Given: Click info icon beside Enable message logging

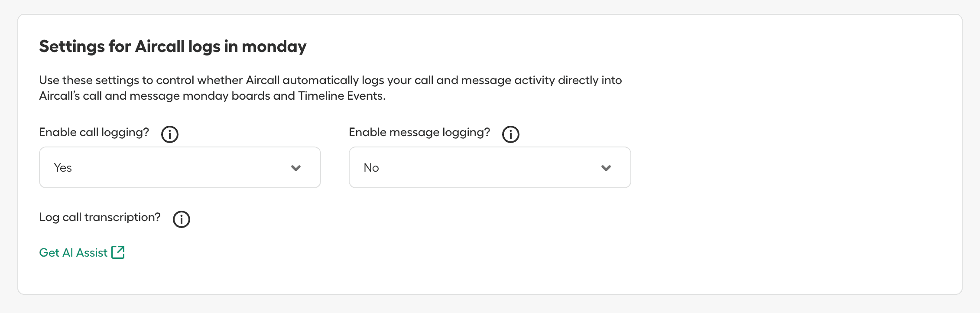Looking at the screenshot, I should [x=510, y=134].
